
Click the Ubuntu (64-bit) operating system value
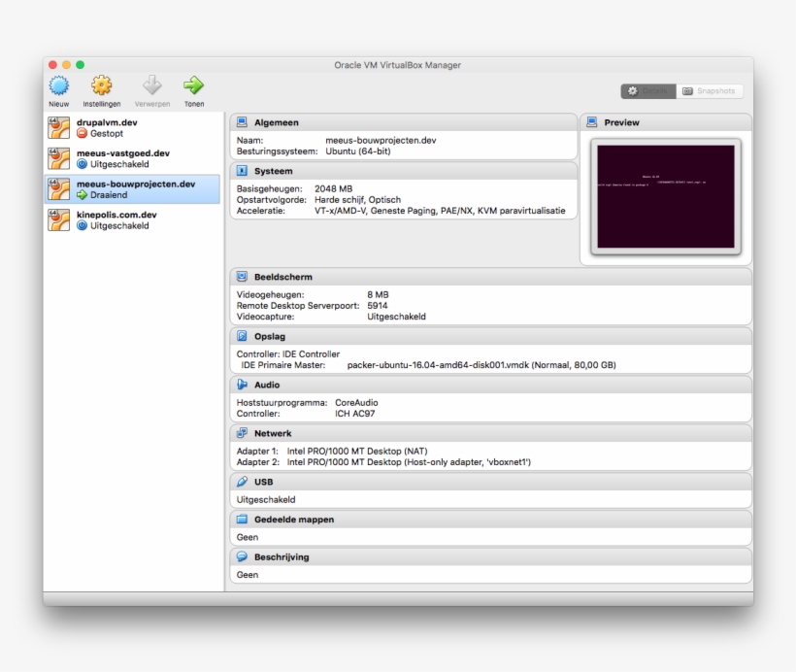358,151
